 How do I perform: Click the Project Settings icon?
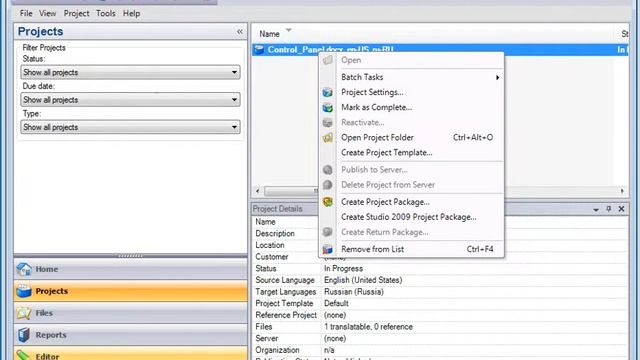(327, 92)
